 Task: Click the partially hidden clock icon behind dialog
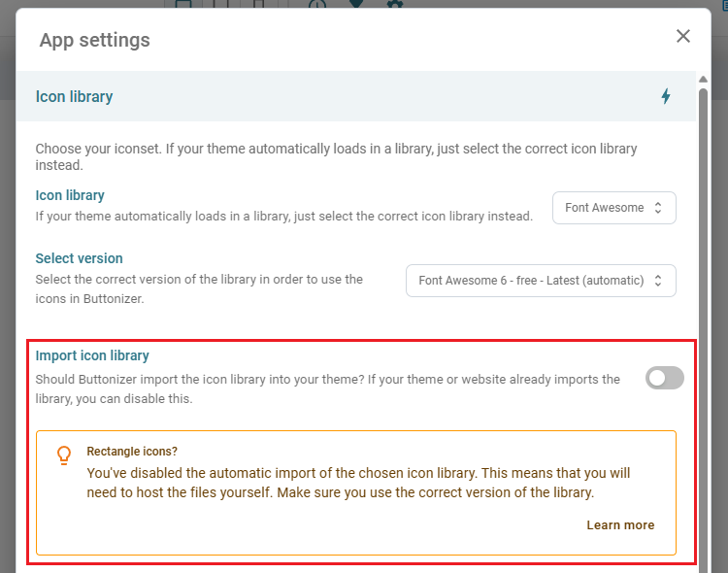point(317,4)
